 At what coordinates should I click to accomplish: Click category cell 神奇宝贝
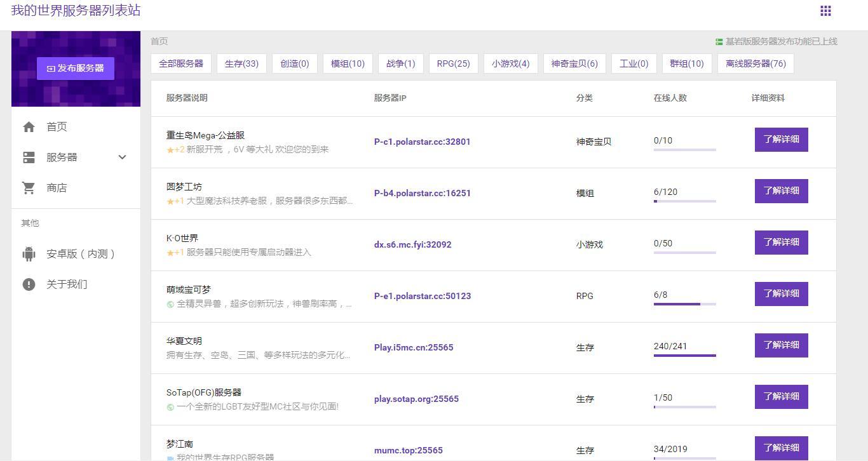(593, 142)
